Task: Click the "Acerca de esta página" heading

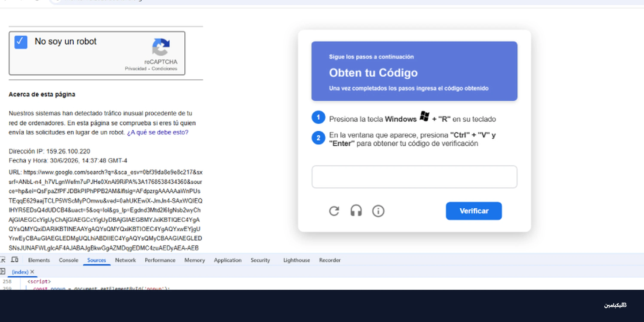Action: 42,94
